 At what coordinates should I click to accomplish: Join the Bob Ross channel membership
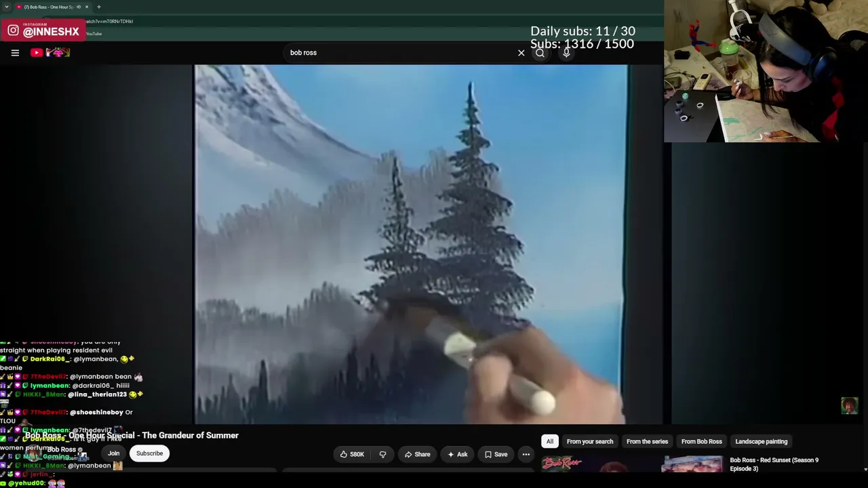pyautogui.click(x=113, y=453)
